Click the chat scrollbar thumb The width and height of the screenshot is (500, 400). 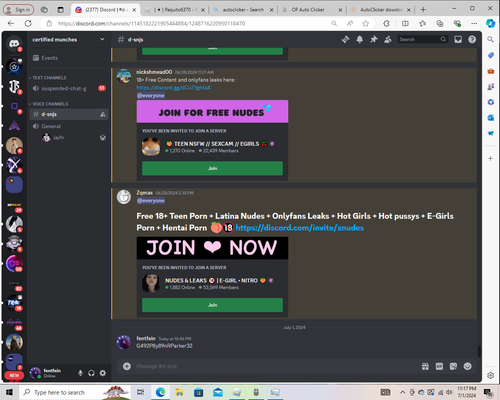click(479, 351)
